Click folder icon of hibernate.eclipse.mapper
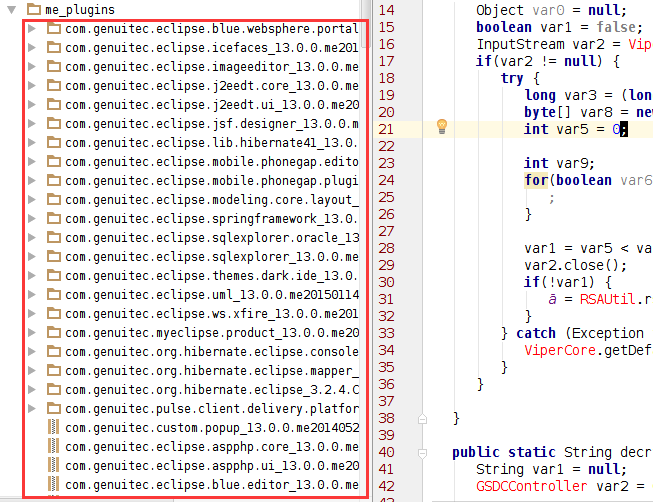The height and width of the screenshot is (502, 653). coord(54,370)
